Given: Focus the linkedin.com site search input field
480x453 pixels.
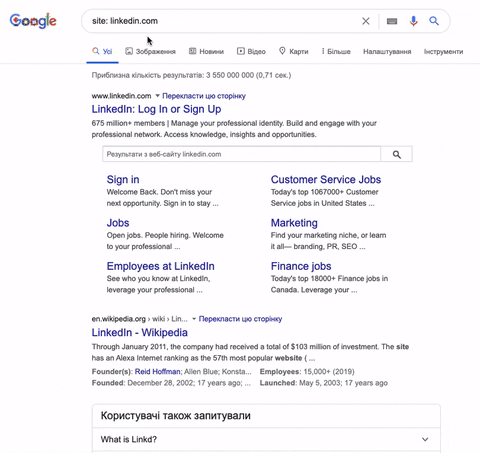Looking at the screenshot, I should click(x=241, y=154).
